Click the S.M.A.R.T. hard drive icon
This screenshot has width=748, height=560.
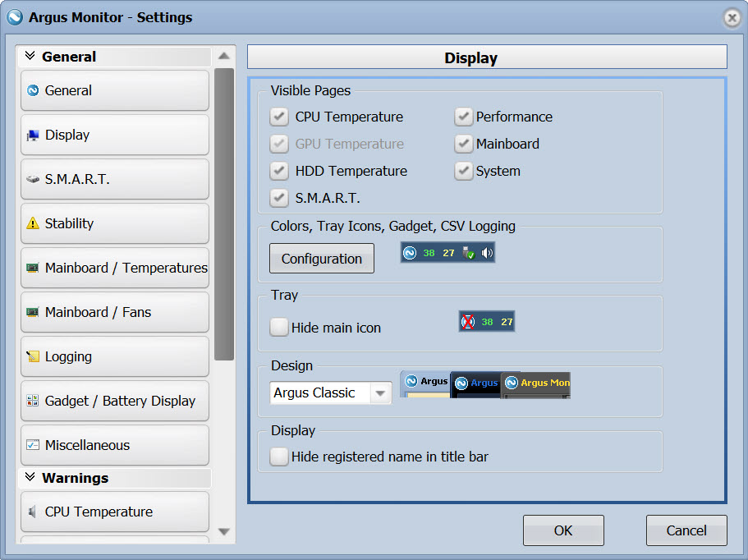tap(33, 179)
